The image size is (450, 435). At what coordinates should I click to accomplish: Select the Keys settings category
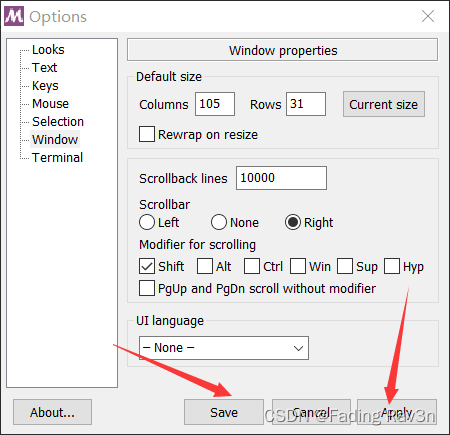45,86
